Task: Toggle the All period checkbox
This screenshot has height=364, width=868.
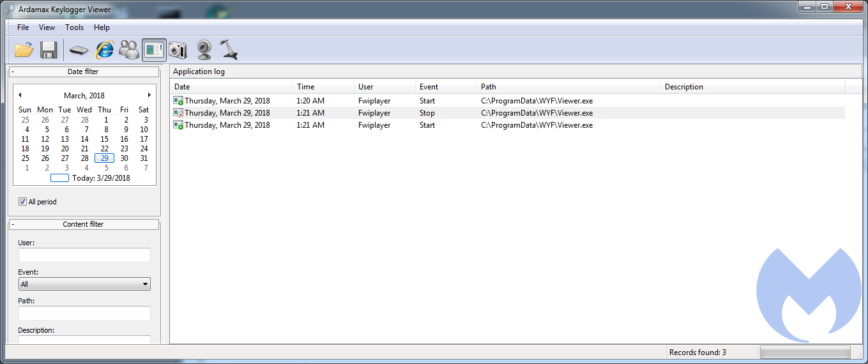Action: point(22,202)
